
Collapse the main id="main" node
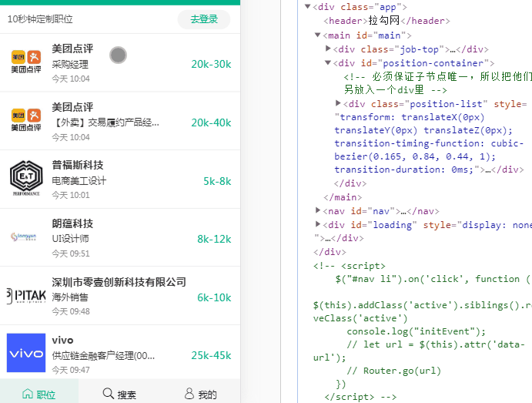coord(317,35)
